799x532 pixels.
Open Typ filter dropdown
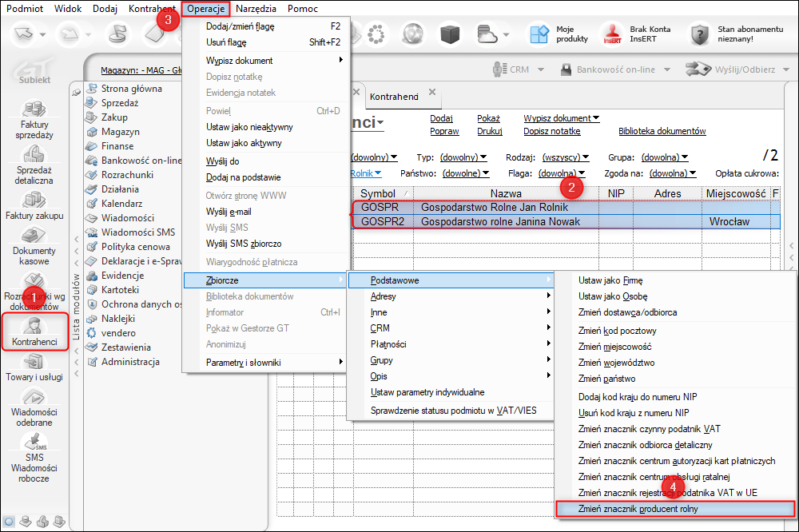pyautogui.click(x=463, y=157)
